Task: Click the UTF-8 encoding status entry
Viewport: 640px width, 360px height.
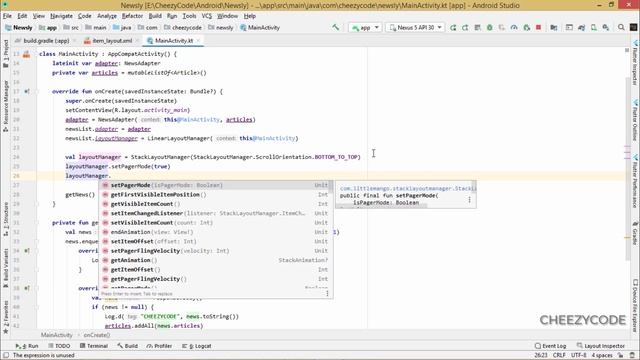Action: [x=578, y=356]
